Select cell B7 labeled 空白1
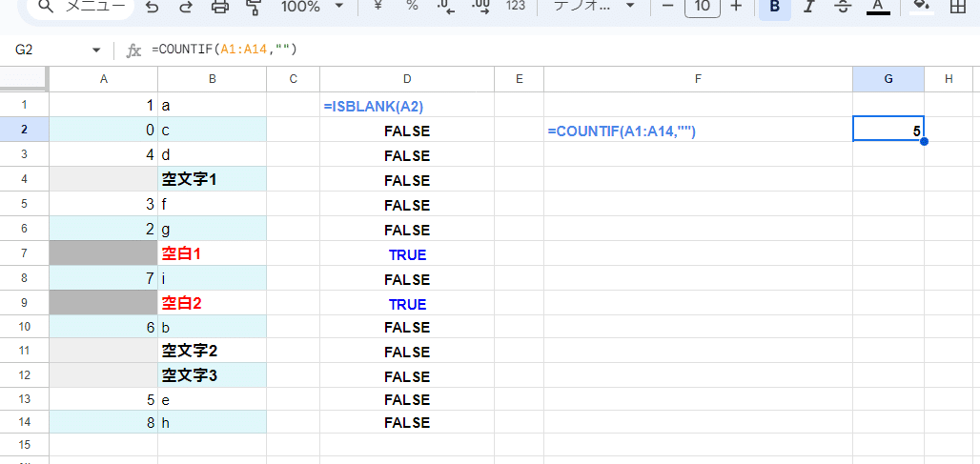This screenshot has width=980, height=464. coord(213,254)
